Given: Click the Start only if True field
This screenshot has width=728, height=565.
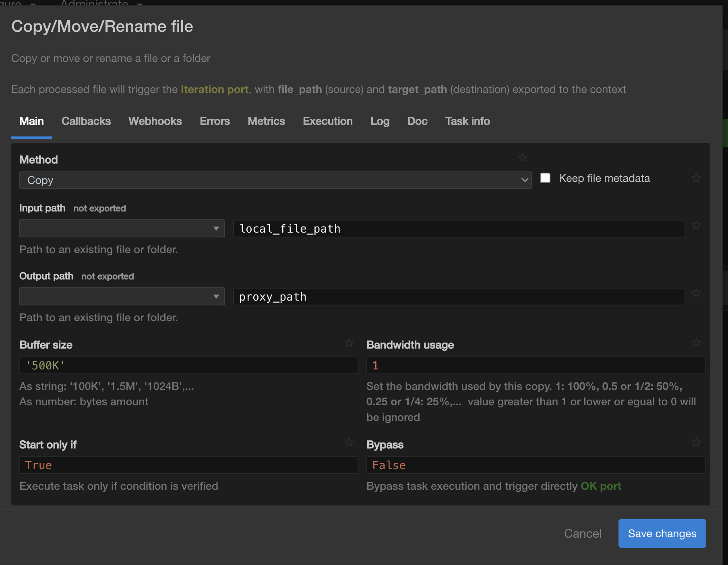Looking at the screenshot, I should tap(188, 465).
